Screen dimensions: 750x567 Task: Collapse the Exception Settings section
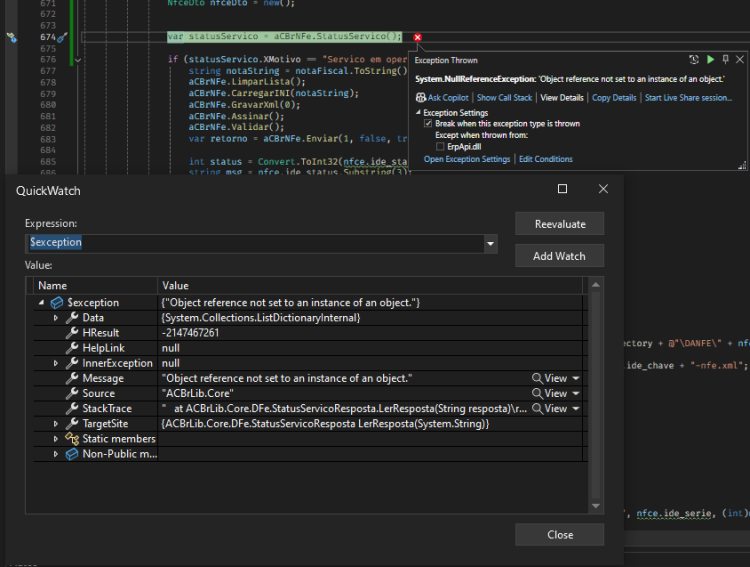418,112
